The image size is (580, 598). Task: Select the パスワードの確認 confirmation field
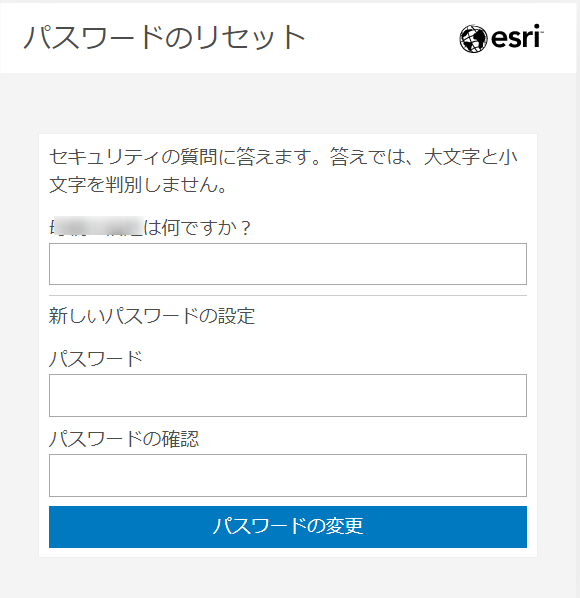288,475
